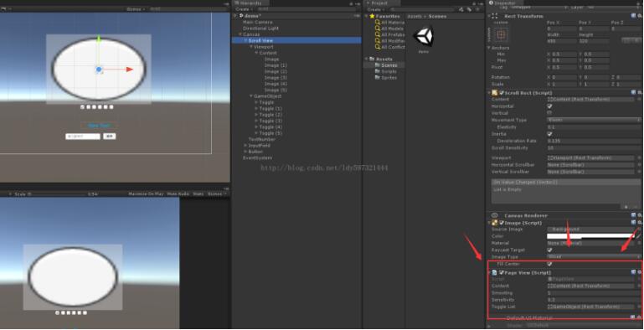
Task: Adjust the Game view Scale slider
Action: (58, 193)
